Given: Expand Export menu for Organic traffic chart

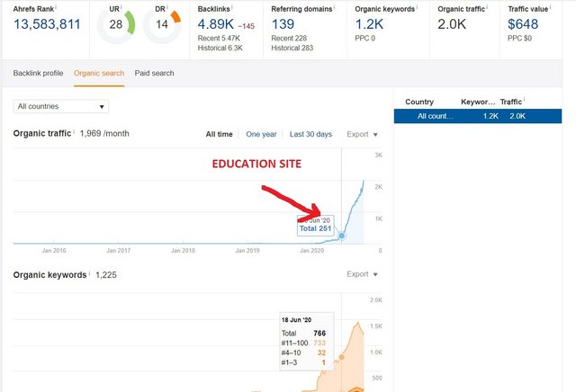Looking at the screenshot, I should point(362,134).
